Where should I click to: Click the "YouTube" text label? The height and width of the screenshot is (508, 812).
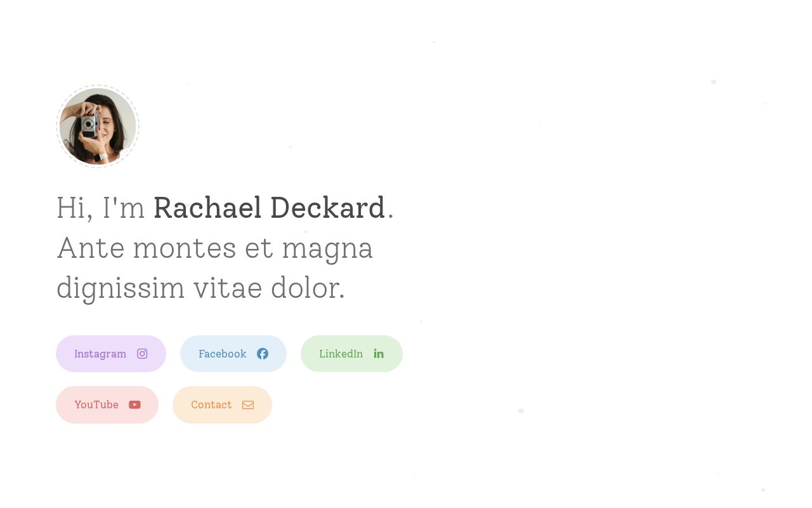click(x=96, y=404)
